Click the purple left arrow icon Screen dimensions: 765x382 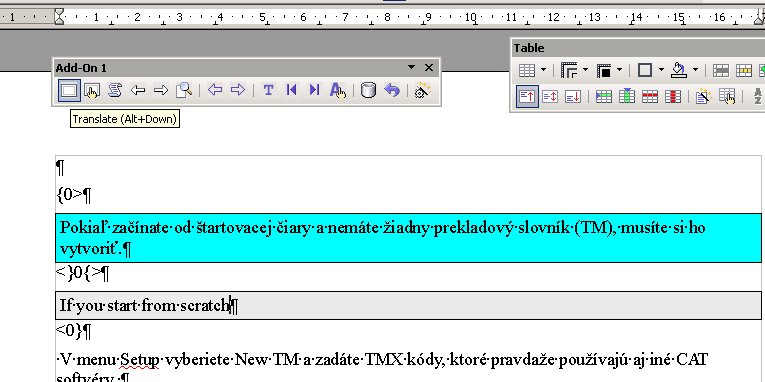[x=215, y=90]
